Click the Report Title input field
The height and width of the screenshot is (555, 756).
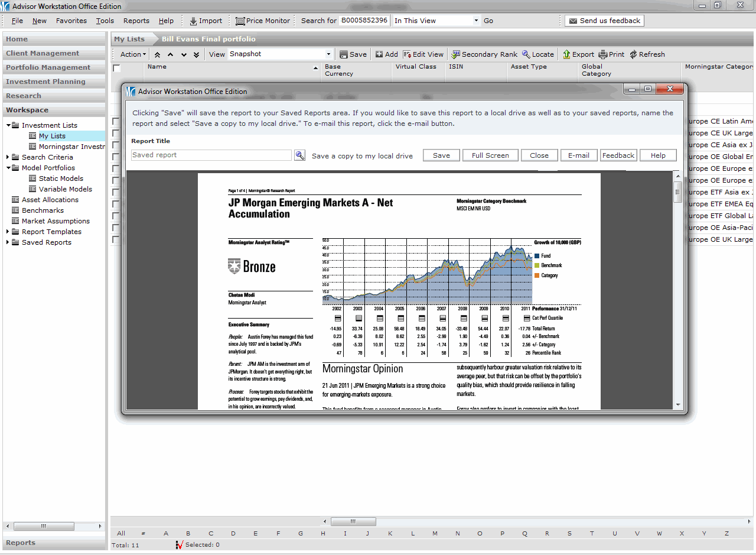point(211,155)
